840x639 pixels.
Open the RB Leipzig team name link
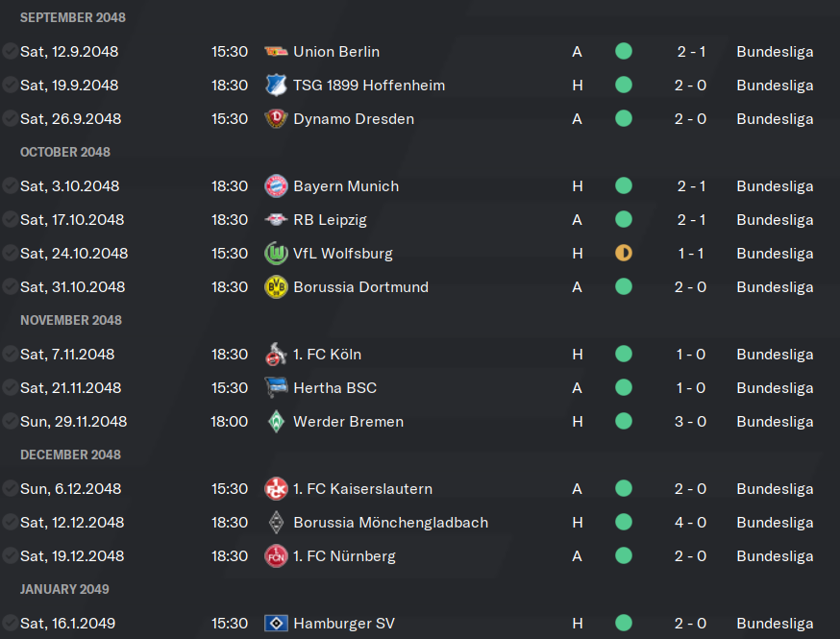tap(330, 220)
